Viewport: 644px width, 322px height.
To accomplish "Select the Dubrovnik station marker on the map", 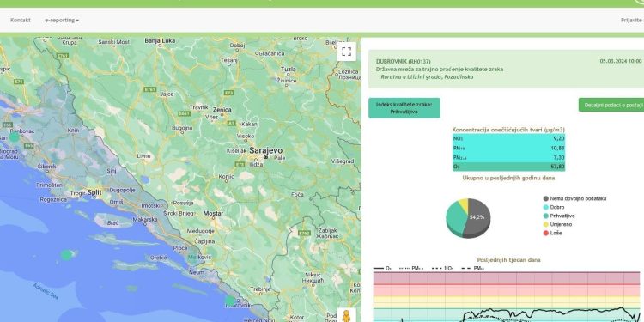I will 229,301.
